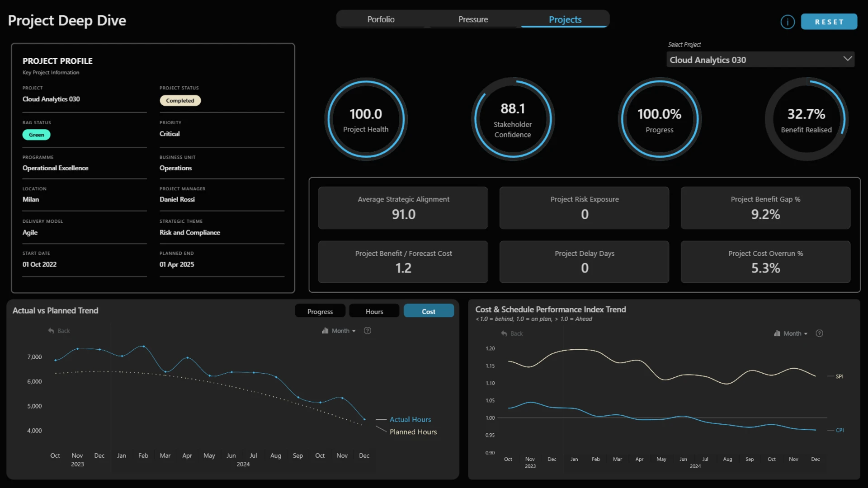Screen dimensions: 868x488
Task: Click the Back arrow in Cost & Schedule chart
Action: [504, 333]
